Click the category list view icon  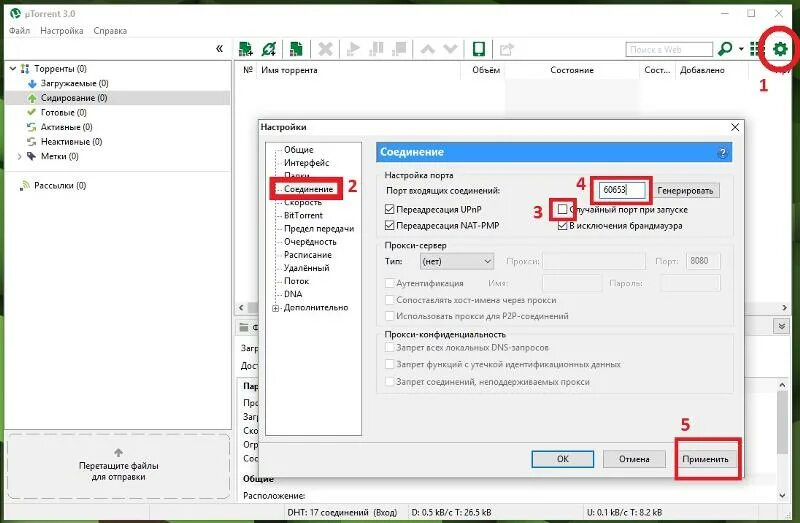click(x=755, y=49)
